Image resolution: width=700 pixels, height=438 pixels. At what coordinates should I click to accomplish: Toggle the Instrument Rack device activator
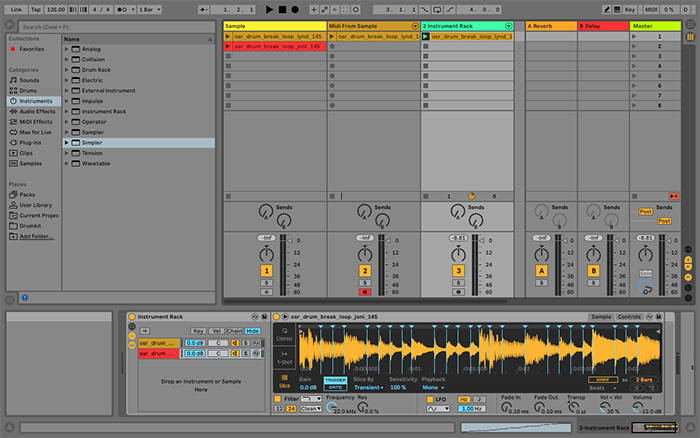132,317
